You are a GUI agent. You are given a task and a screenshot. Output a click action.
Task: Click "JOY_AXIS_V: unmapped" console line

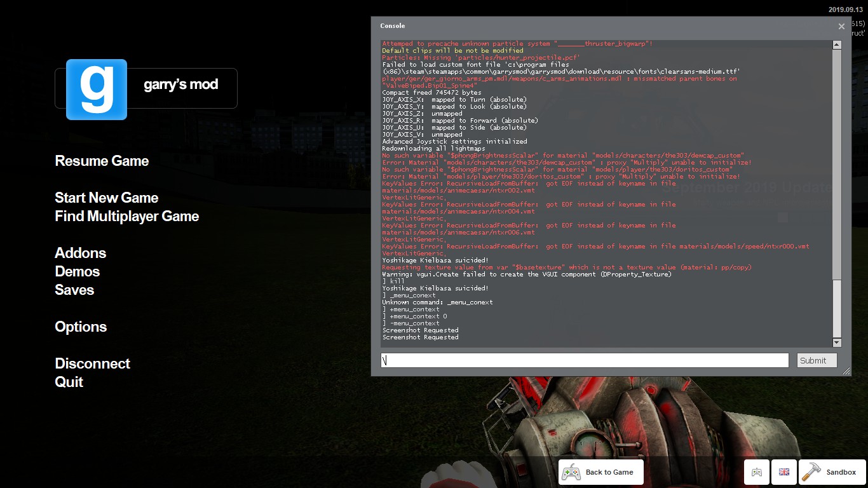[422, 135]
